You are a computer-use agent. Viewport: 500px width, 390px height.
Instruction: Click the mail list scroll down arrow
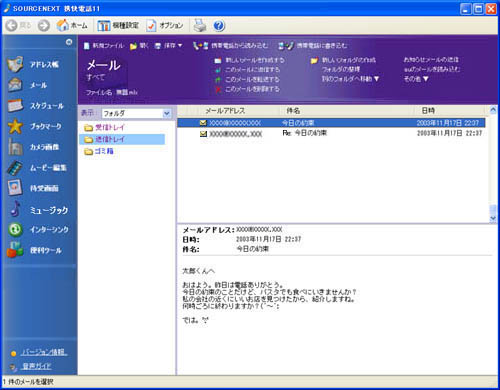tap(493, 218)
